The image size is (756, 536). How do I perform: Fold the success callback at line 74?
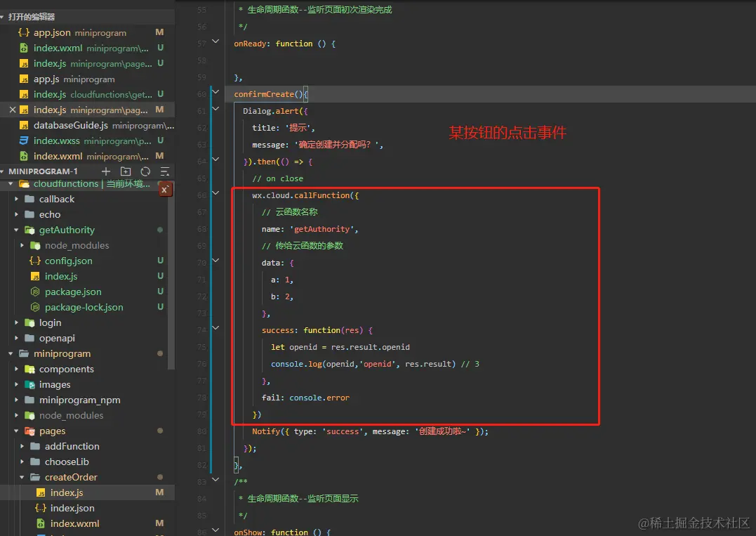(x=215, y=330)
